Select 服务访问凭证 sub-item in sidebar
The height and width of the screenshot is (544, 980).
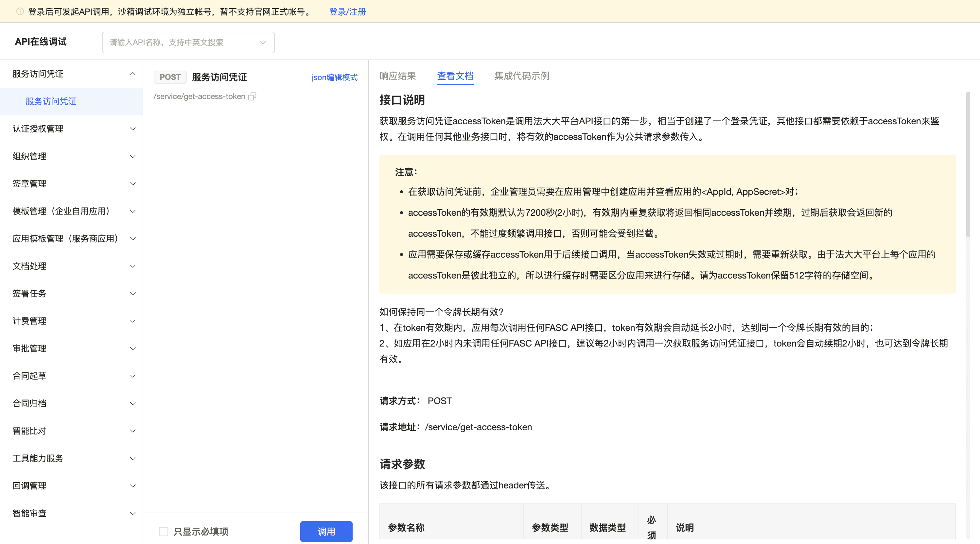click(x=51, y=101)
